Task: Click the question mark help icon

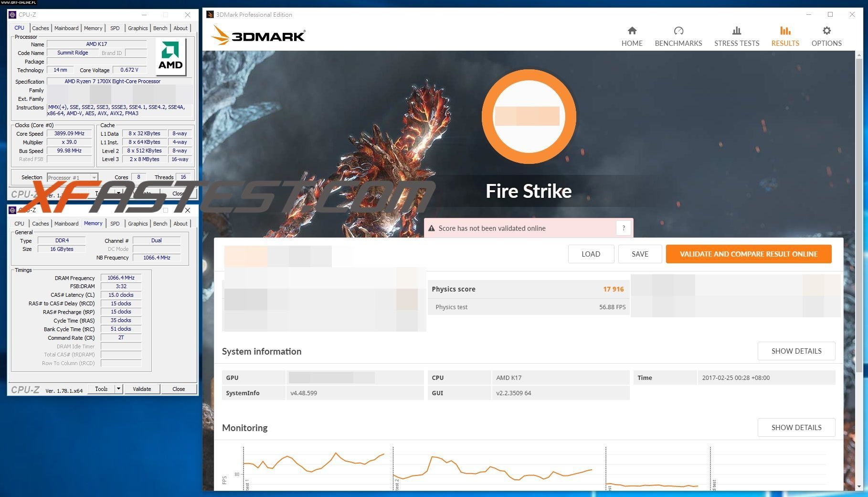Action: click(623, 228)
